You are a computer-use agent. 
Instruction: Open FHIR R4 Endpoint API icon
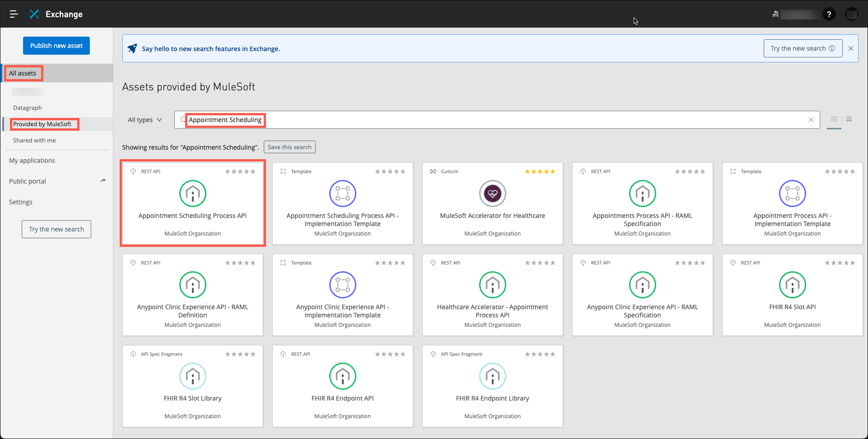point(343,376)
